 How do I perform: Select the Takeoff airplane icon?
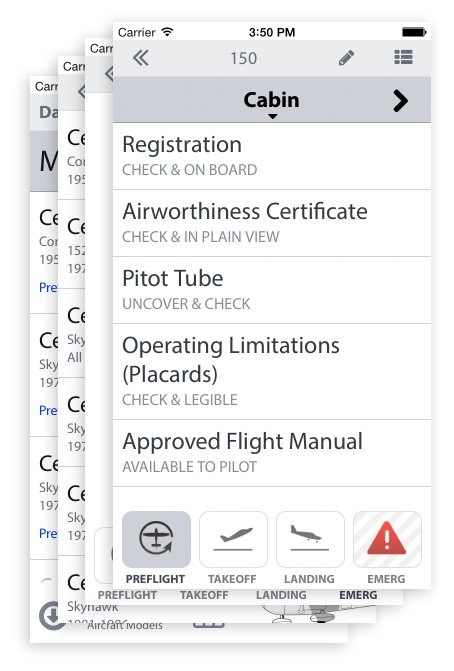click(233, 539)
